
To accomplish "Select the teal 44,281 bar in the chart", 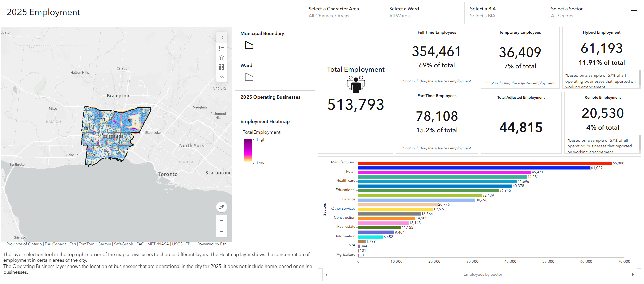I will click(x=443, y=177).
